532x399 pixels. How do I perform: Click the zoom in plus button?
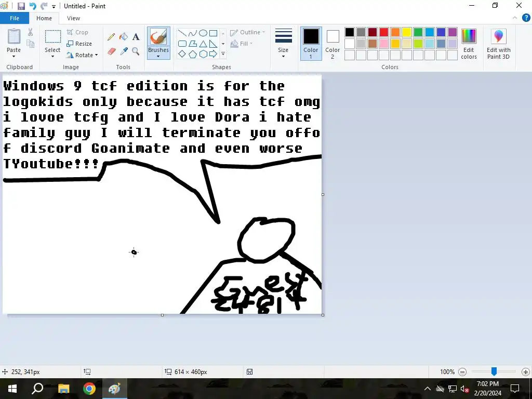[526, 372]
